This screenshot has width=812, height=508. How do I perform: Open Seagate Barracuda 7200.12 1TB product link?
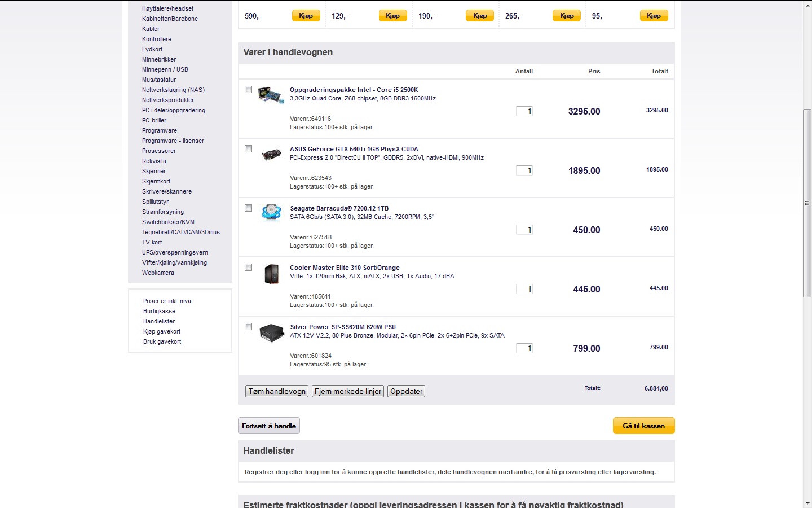(339, 208)
